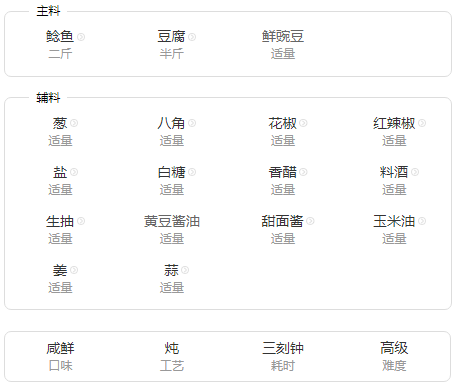Open the 姜 ingredient link
Screen dimensions: 456x383
[60, 270]
